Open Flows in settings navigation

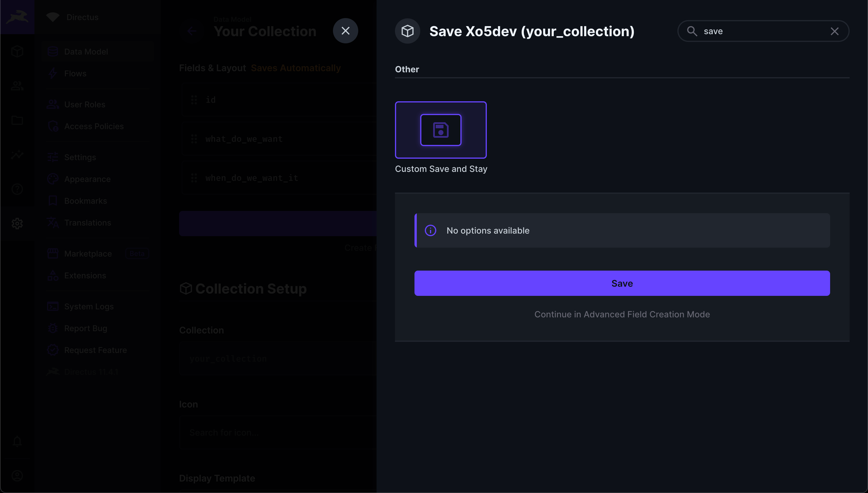(75, 73)
